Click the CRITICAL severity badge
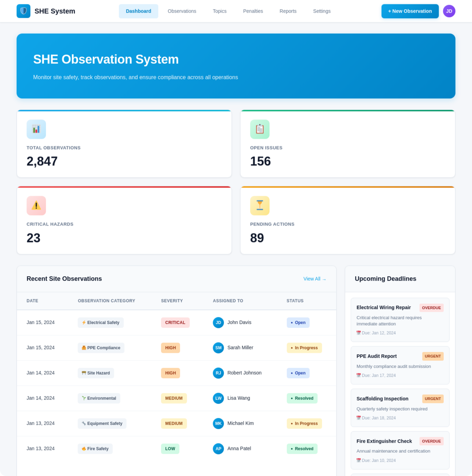 [x=175, y=323]
